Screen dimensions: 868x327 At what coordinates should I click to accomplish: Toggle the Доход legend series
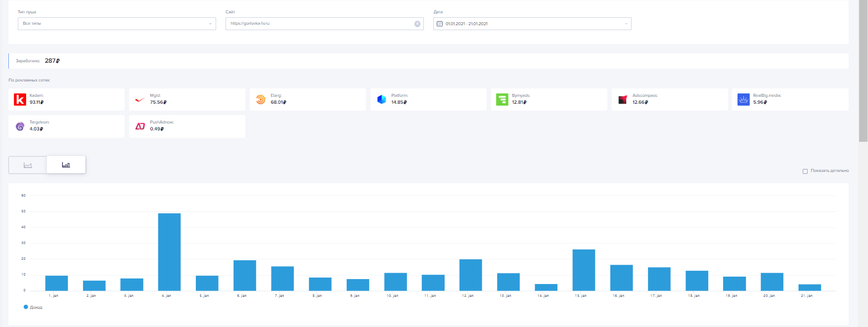(x=33, y=307)
